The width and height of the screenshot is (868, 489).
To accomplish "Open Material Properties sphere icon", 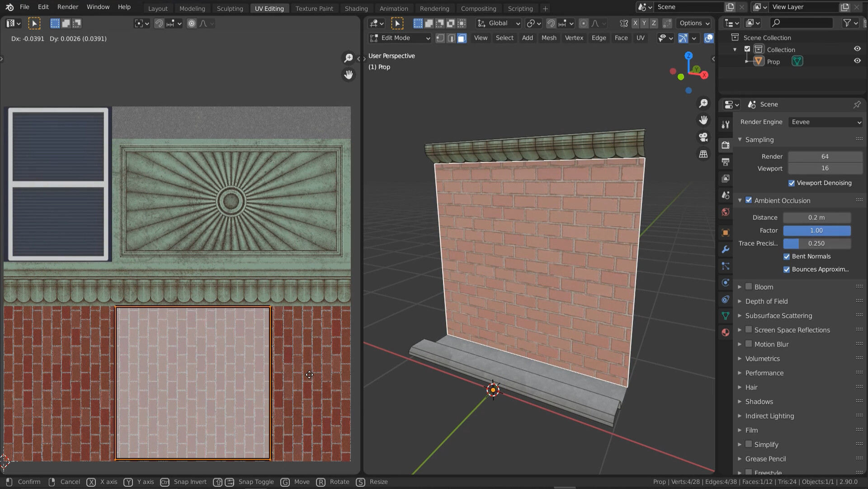I will pos(726,333).
